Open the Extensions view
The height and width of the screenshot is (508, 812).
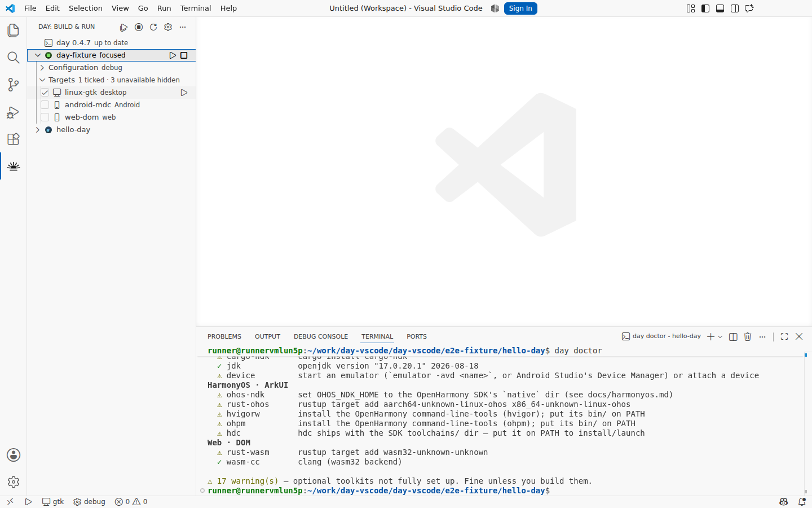click(x=14, y=139)
